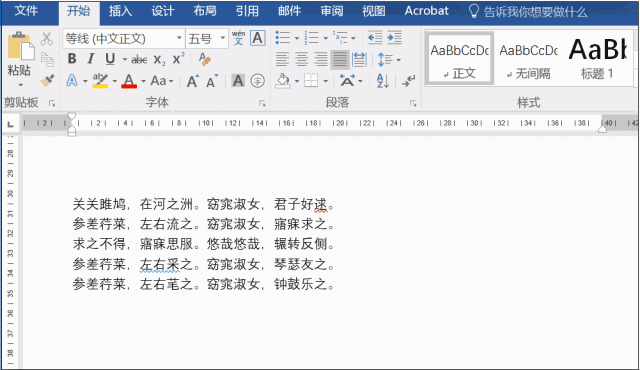Apply bulleted list

point(282,38)
